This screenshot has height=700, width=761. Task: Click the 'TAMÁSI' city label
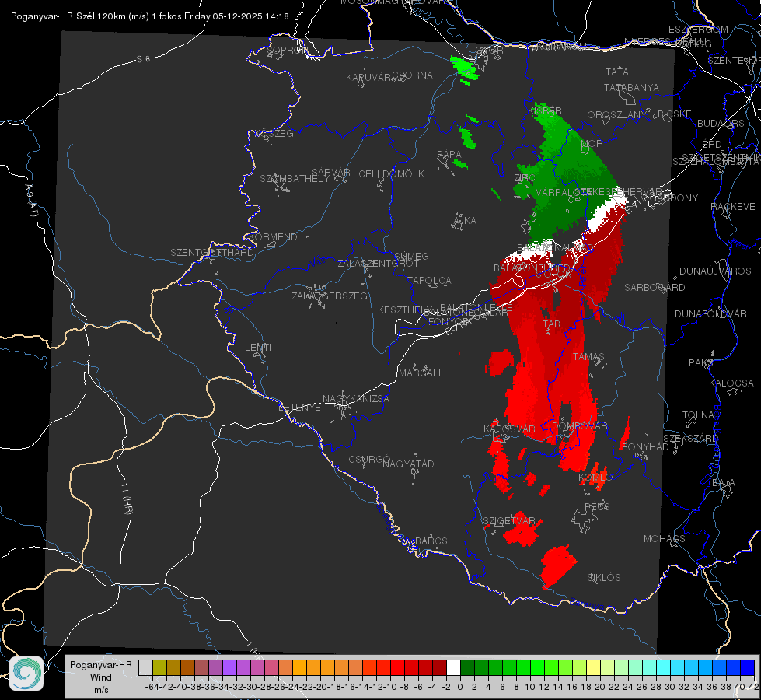[x=590, y=357]
